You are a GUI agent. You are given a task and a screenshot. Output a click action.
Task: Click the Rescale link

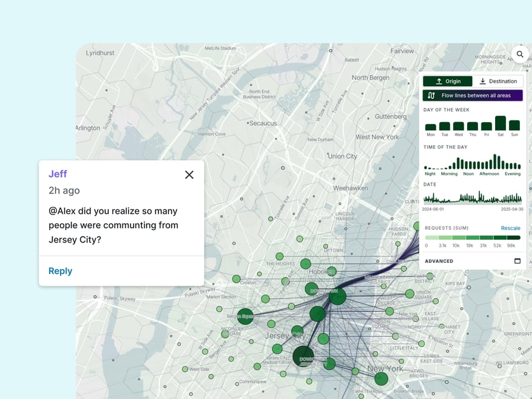coord(510,228)
